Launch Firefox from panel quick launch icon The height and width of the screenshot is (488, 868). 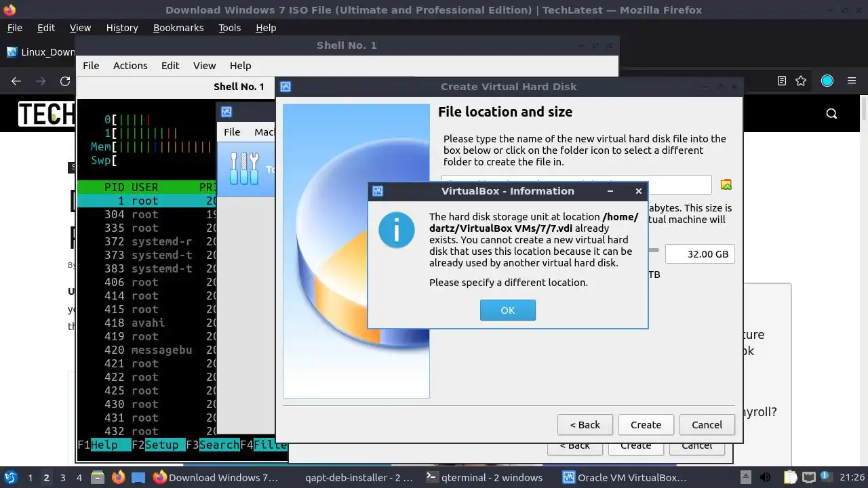(118, 477)
